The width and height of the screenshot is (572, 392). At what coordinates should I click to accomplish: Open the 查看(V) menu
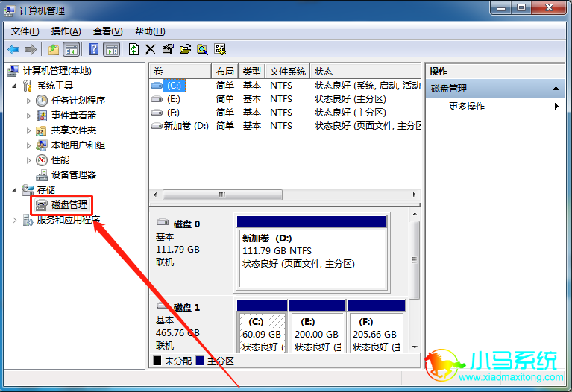107,31
